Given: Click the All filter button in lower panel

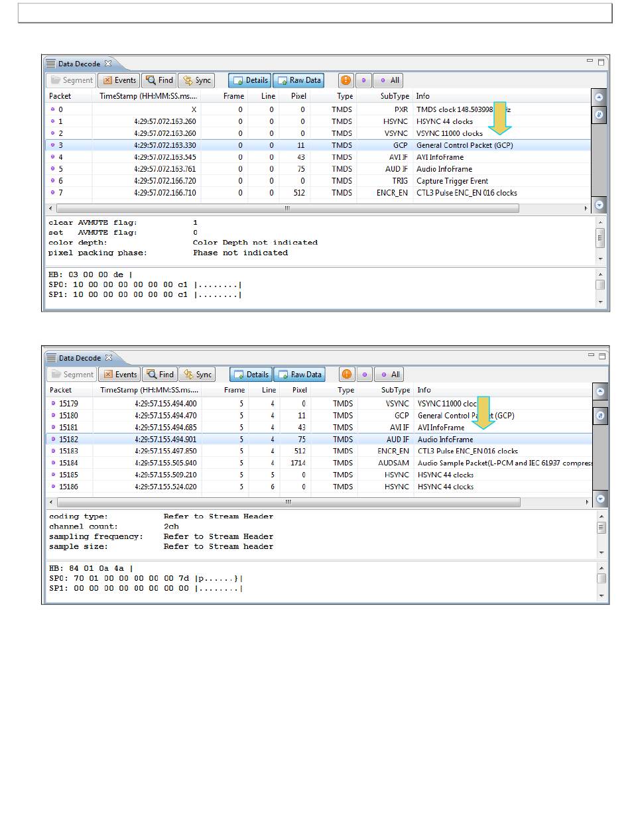Looking at the screenshot, I should pos(390,375).
